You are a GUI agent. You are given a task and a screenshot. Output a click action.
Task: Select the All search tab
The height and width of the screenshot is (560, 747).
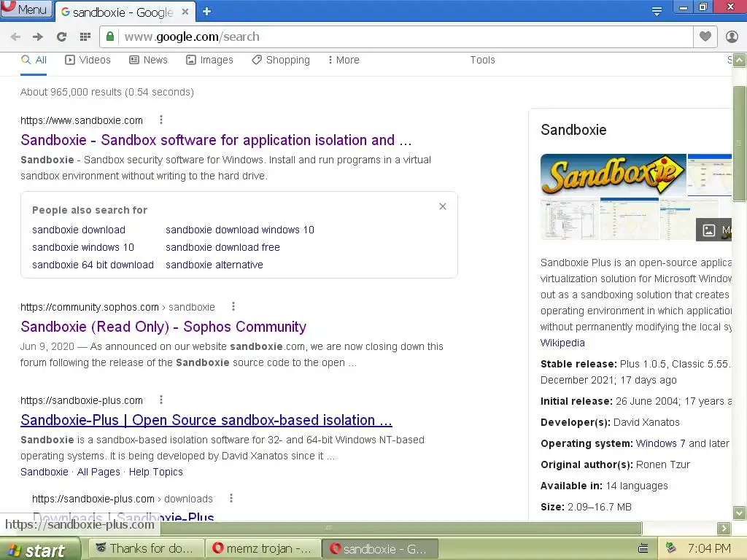pyautogui.click(x=34, y=60)
